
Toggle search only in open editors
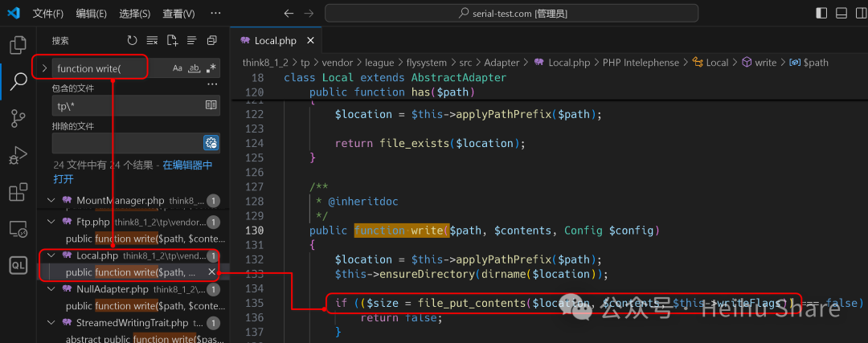211,104
